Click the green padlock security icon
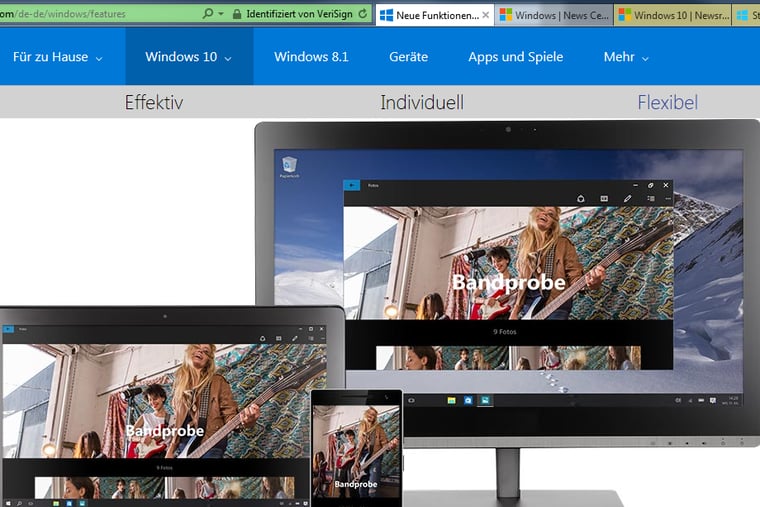This screenshot has width=760, height=507. tap(237, 15)
